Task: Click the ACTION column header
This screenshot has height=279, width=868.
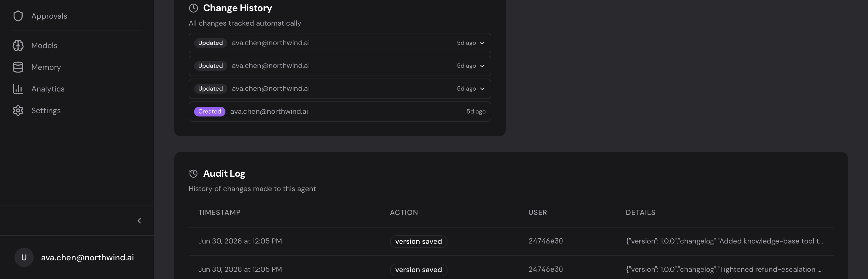Action: 404,212
